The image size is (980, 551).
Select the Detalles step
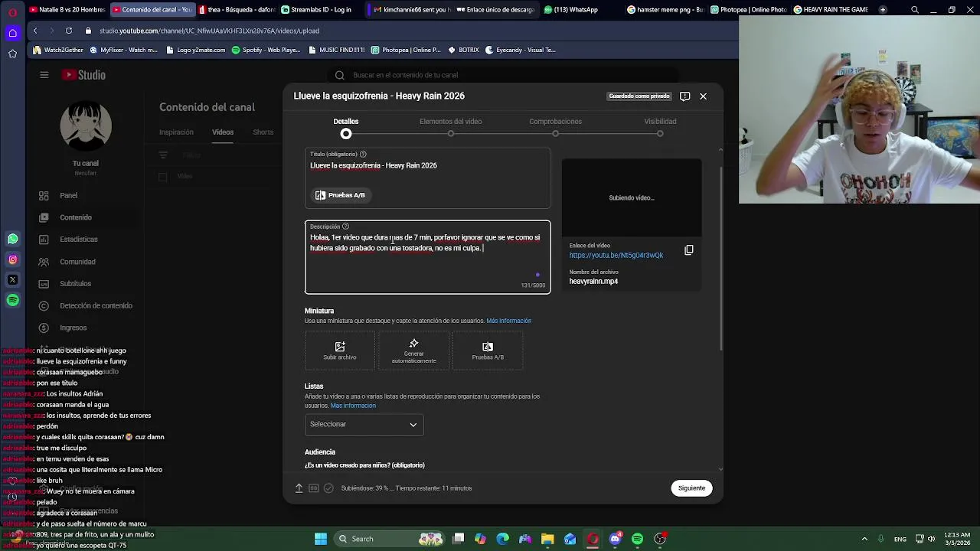346,127
